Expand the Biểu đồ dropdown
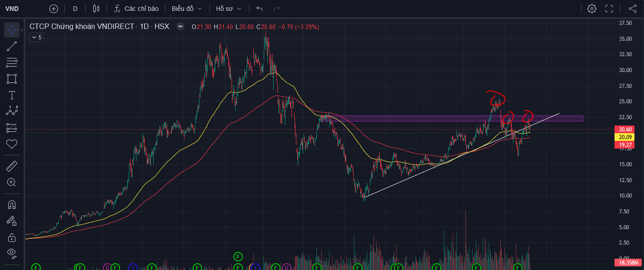This screenshot has height=270, width=644. [187, 9]
